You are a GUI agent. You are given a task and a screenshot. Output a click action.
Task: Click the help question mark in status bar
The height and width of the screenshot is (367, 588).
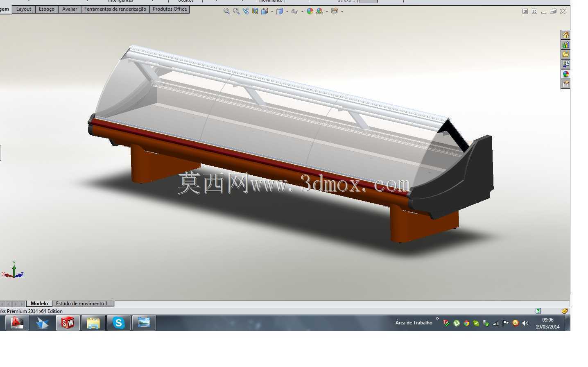538,311
